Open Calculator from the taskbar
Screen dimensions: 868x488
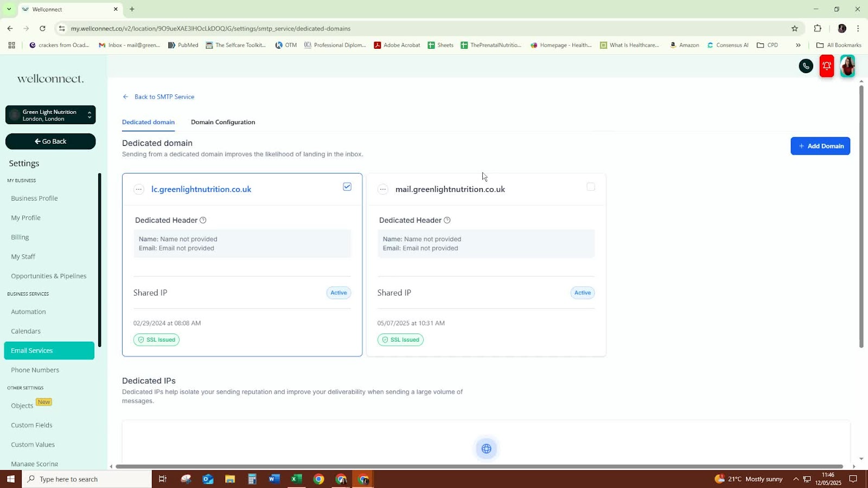(252, 479)
